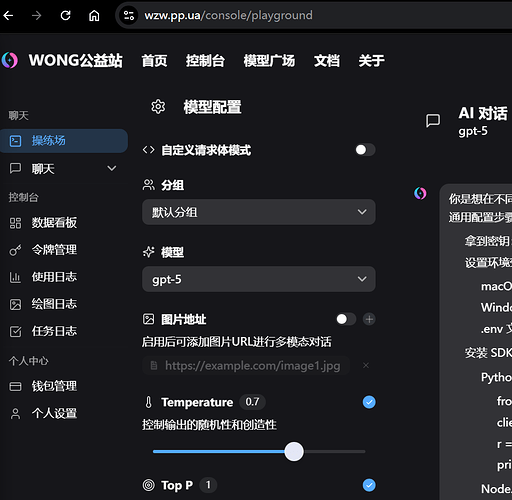
Task: Open 令牌管理 key icon in sidebar
Action: coord(15,250)
